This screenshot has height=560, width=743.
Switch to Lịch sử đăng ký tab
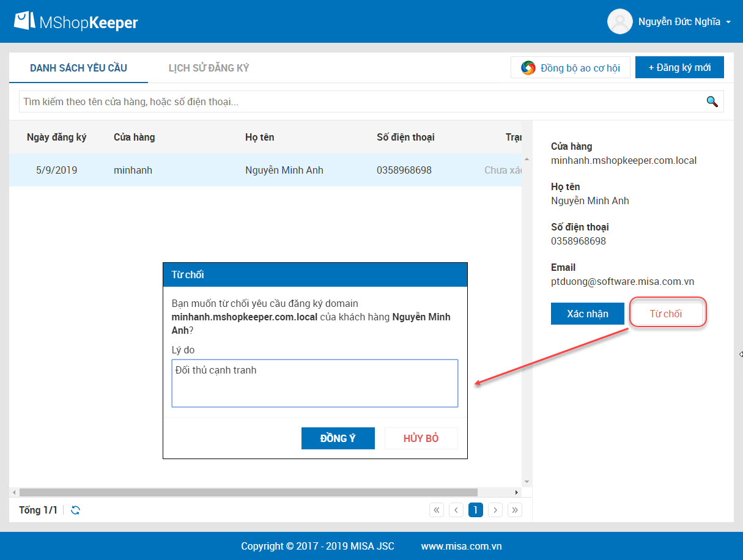pyautogui.click(x=209, y=68)
